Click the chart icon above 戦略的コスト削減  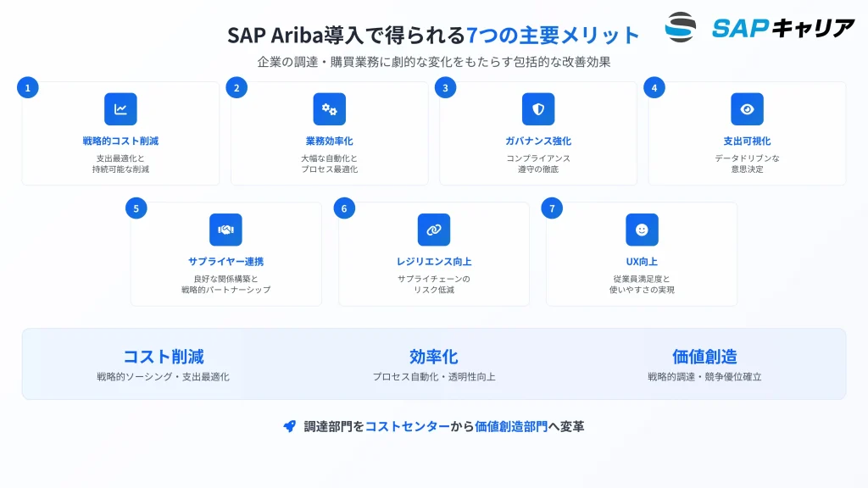(120, 109)
